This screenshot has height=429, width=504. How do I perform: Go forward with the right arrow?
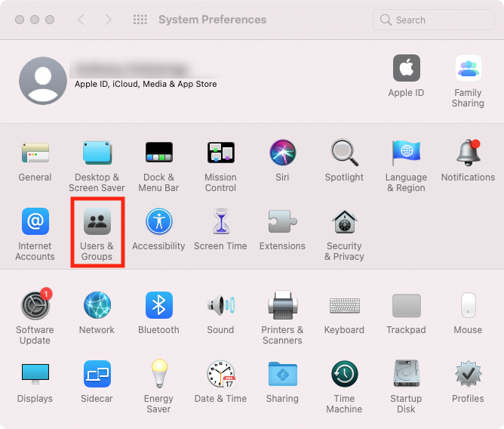pos(109,20)
